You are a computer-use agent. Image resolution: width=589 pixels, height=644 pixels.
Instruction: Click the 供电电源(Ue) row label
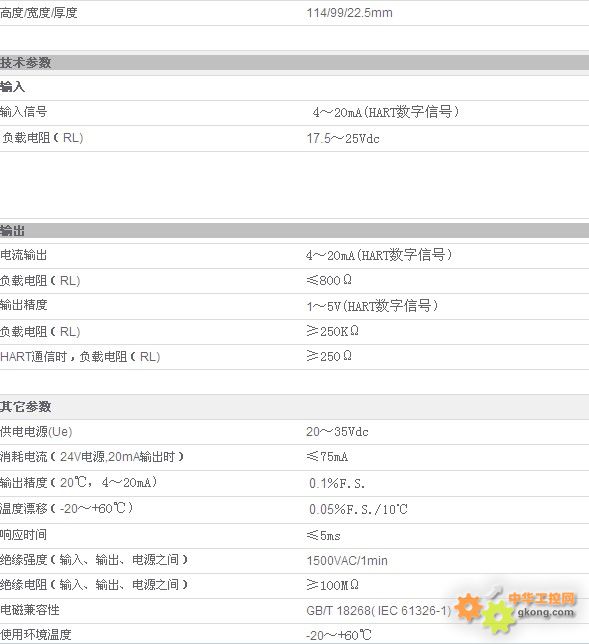[36, 432]
